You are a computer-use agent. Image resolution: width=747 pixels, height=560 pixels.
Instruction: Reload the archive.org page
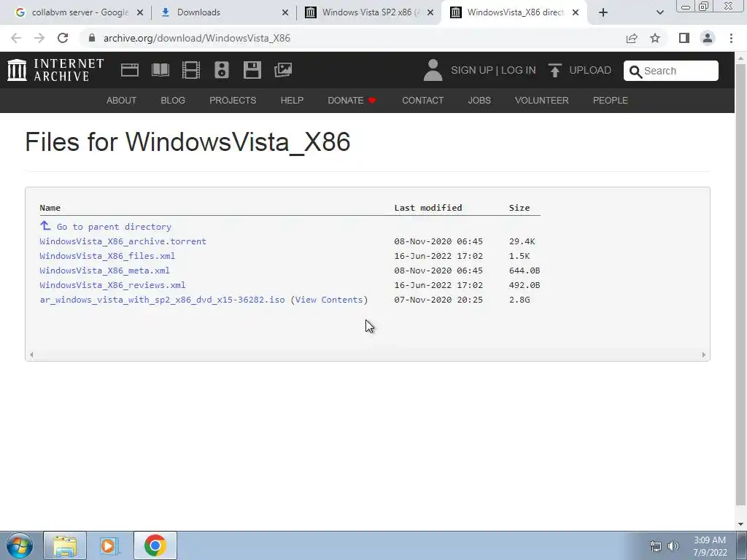click(63, 38)
